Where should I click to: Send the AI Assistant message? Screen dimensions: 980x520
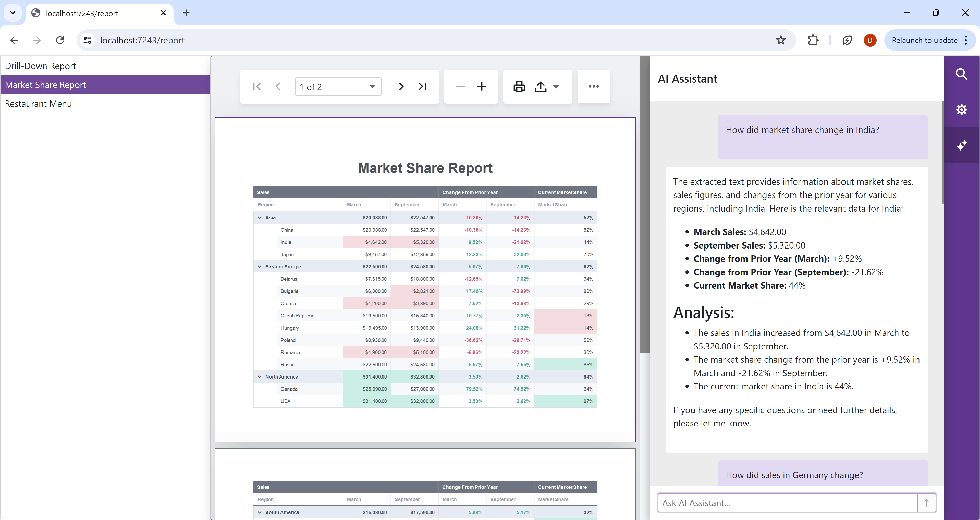point(926,503)
